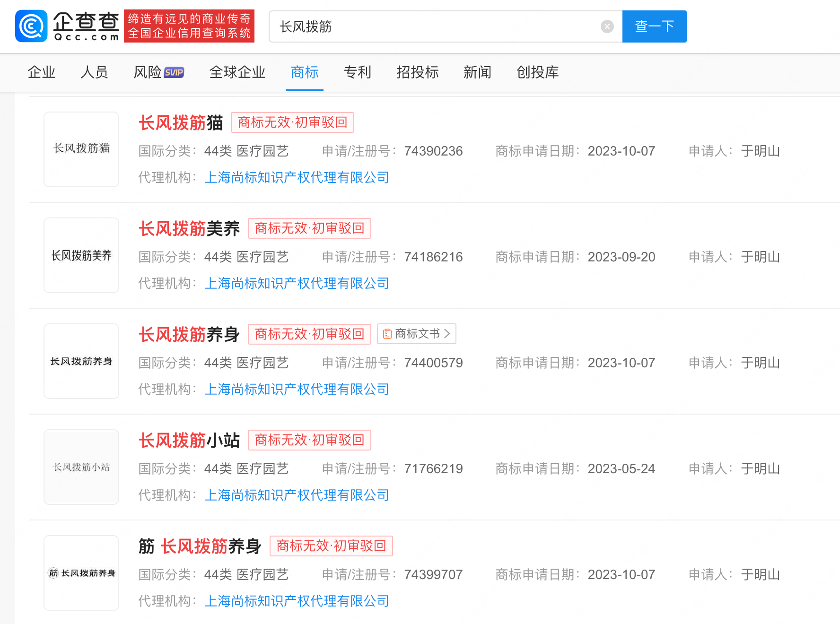
Task: Clear the search box with the X icon
Action: pyautogui.click(x=607, y=26)
